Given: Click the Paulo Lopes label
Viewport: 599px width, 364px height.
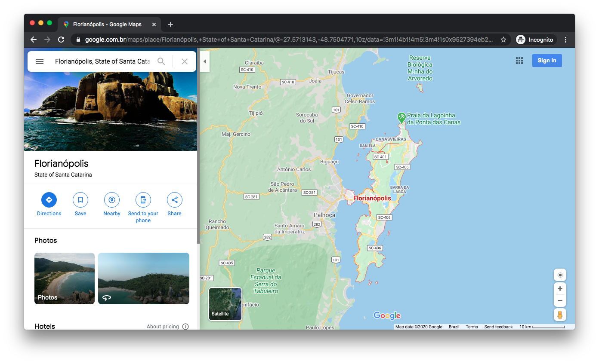Looking at the screenshot, I should [320, 327].
